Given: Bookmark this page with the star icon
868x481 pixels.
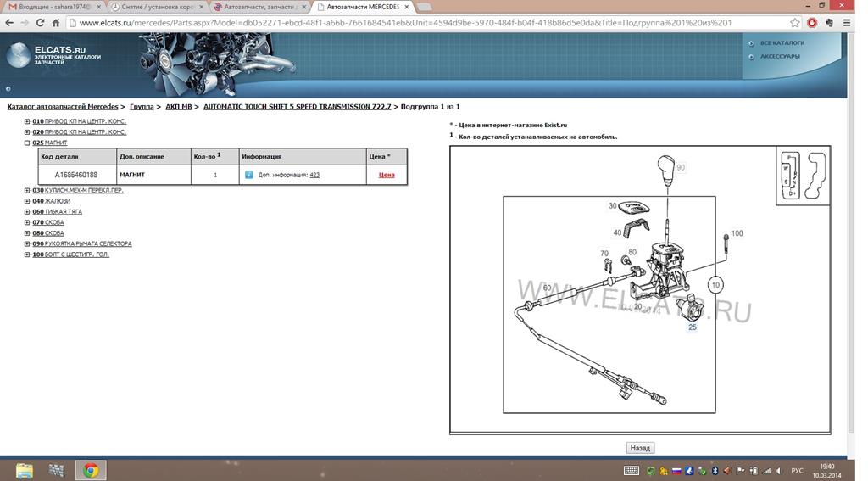Looking at the screenshot, I should [795, 23].
